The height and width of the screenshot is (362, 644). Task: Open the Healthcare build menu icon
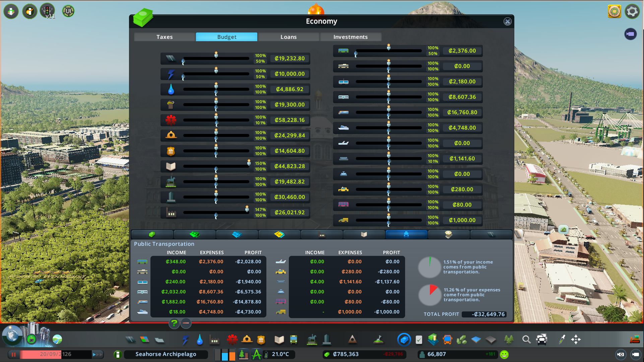232,340
